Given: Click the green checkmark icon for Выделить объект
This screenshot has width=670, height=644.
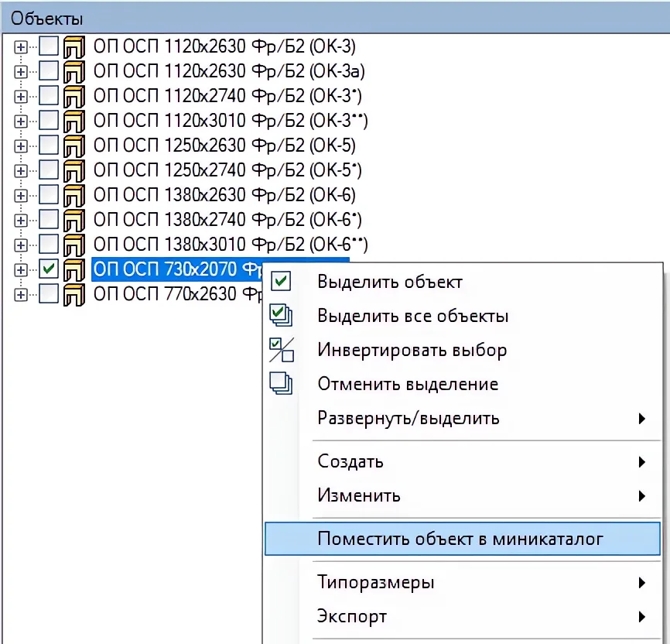Looking at the screenshot, I should 282,281.
